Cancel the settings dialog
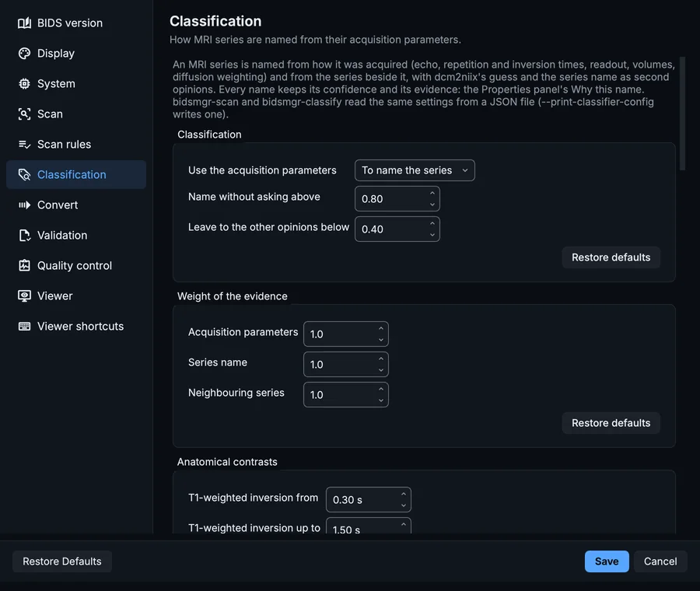700x591 pixels. click(x=660, y=561)
